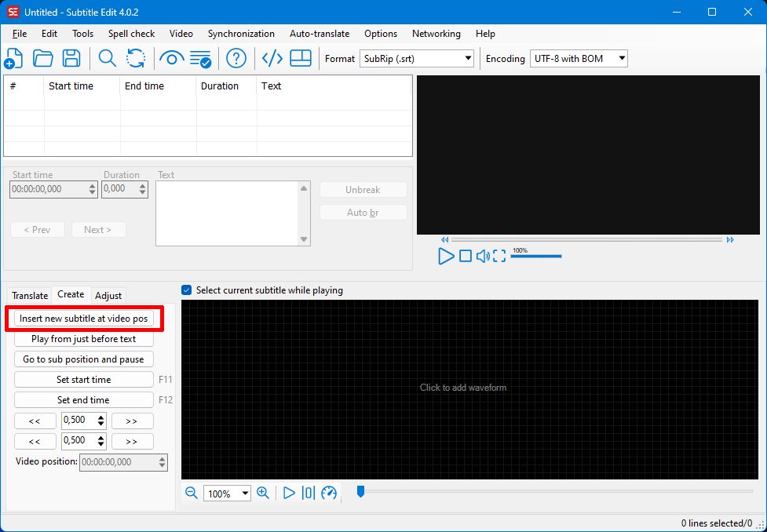Click the Replace circular arrows icon
Image resolution: width=767 pixels, height=532 pixels.
(x=136, y=58)
